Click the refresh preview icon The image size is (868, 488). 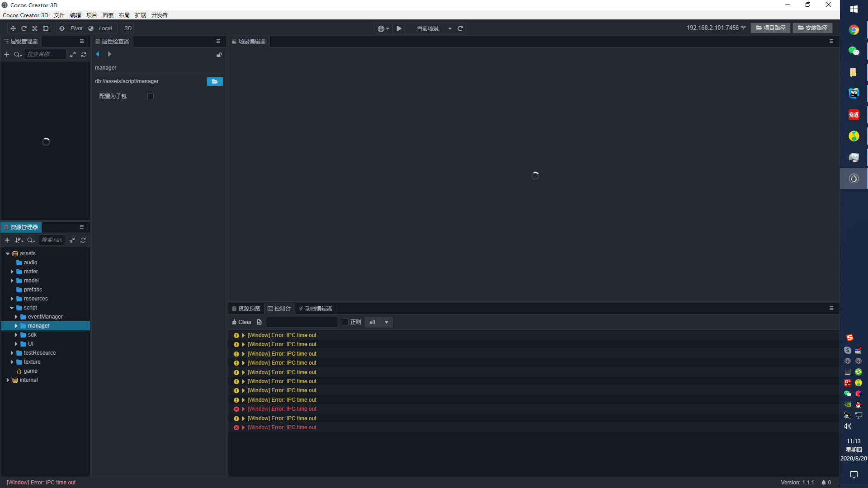(460, 28)
